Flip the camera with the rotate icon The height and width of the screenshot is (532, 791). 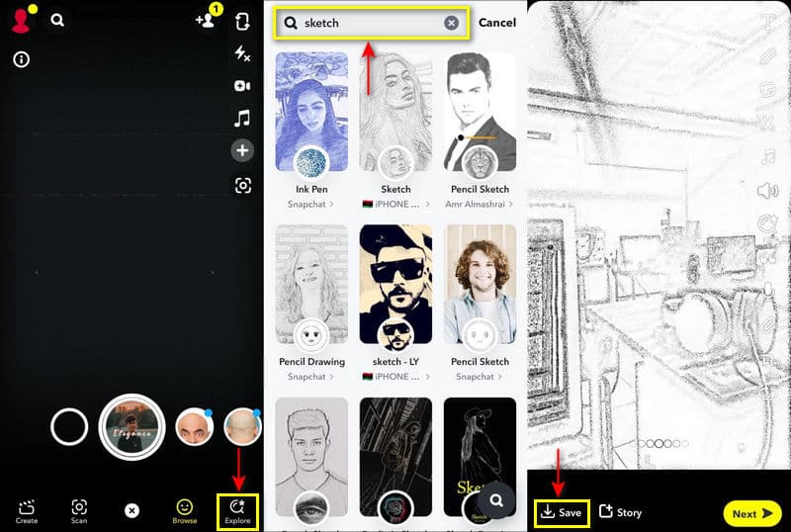pos(242,22)
